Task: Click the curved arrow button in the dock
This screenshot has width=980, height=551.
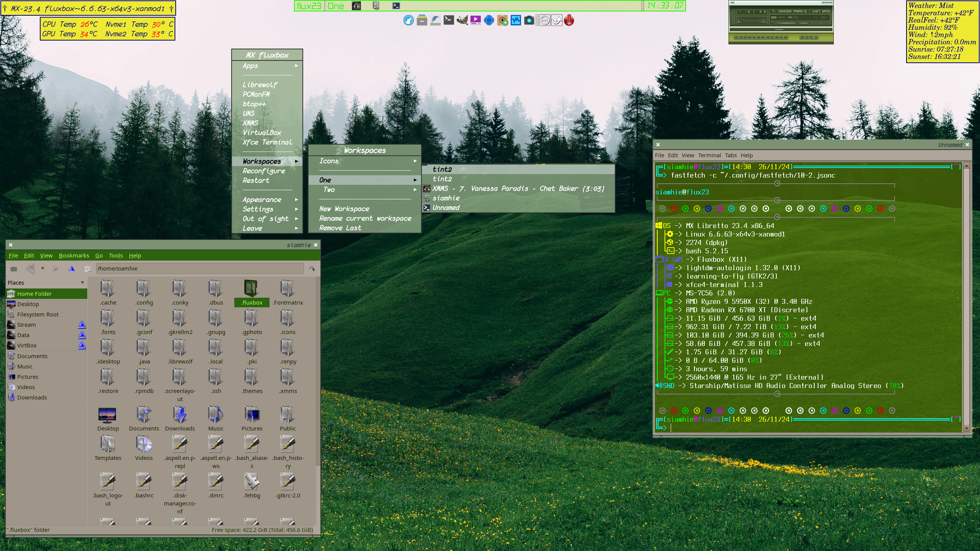Action: point(557,20)
